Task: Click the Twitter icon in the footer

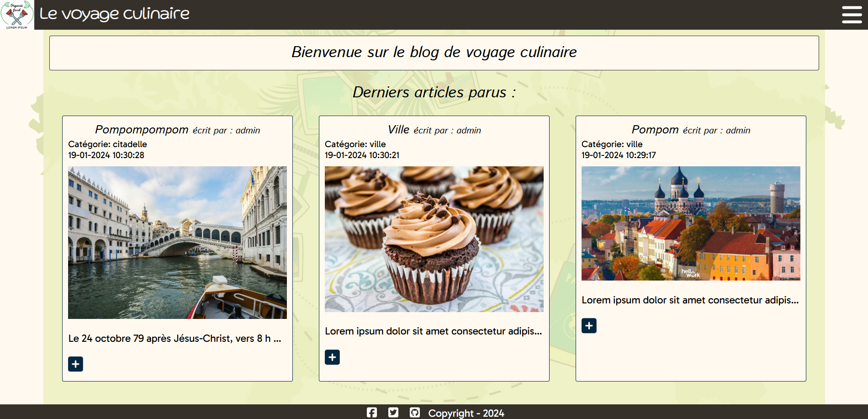Action: click(x=392, y=413)
